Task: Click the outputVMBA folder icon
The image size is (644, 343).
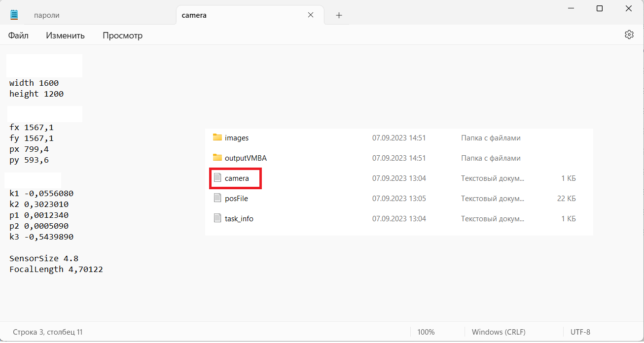Action: pyautogui.click(x=217, y=158)
